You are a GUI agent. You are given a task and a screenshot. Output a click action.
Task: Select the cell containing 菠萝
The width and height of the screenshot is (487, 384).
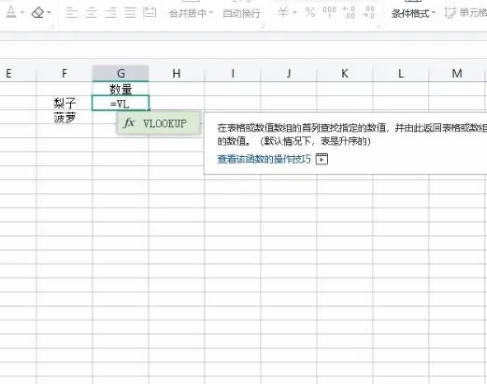click(64, 117)
